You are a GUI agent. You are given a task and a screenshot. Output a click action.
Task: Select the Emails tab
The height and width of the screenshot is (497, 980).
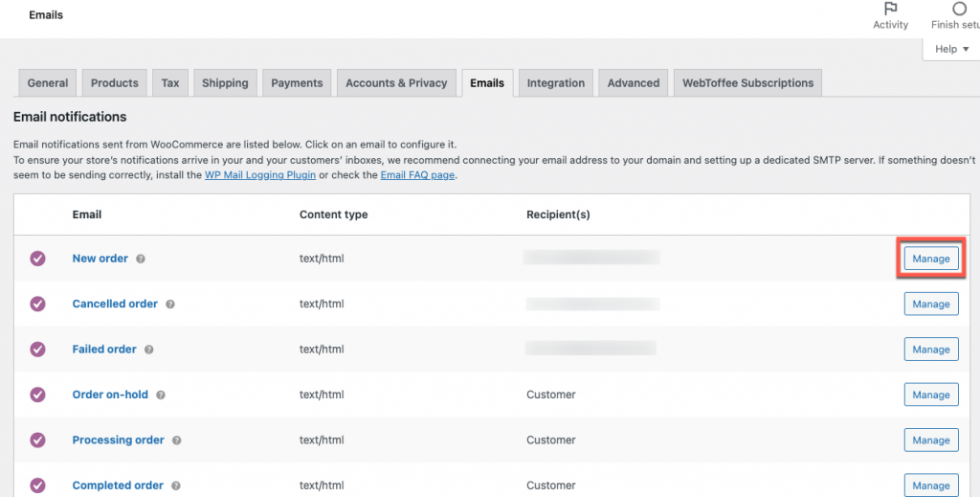tap(487, 83)
